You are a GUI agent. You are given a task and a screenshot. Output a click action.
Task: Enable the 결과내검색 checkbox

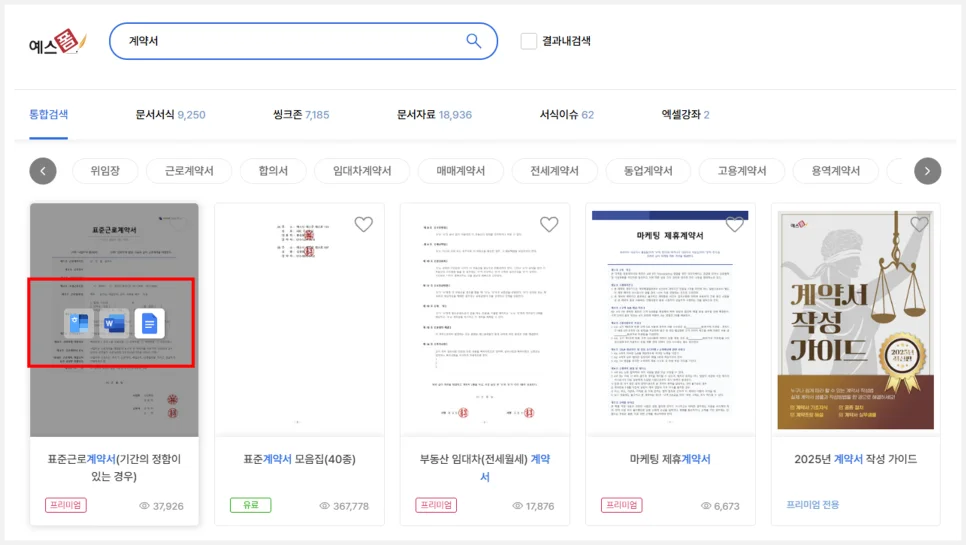[529, 41]
